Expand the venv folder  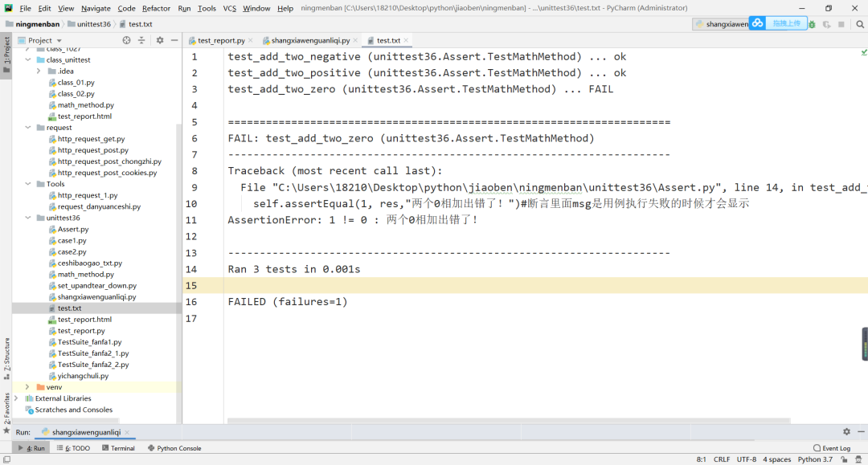coord(27,387)
